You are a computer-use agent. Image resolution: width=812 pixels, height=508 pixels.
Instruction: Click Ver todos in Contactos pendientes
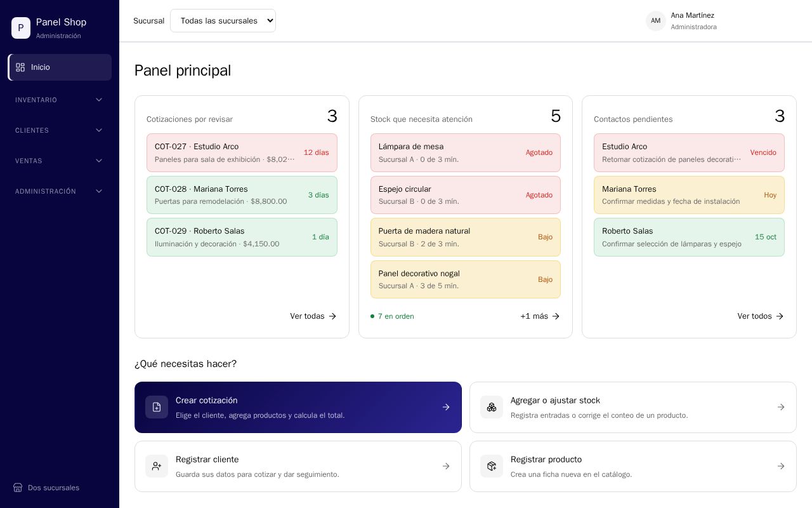(761, 316)
